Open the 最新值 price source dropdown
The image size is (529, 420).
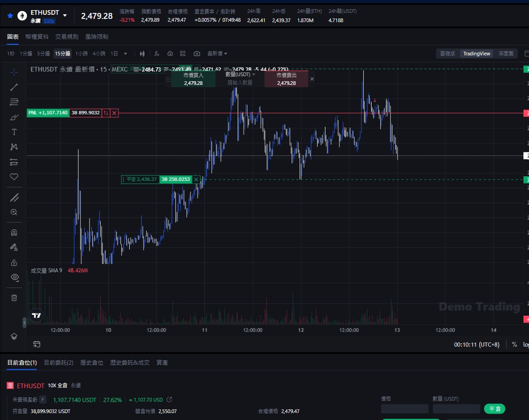[216, 54]
